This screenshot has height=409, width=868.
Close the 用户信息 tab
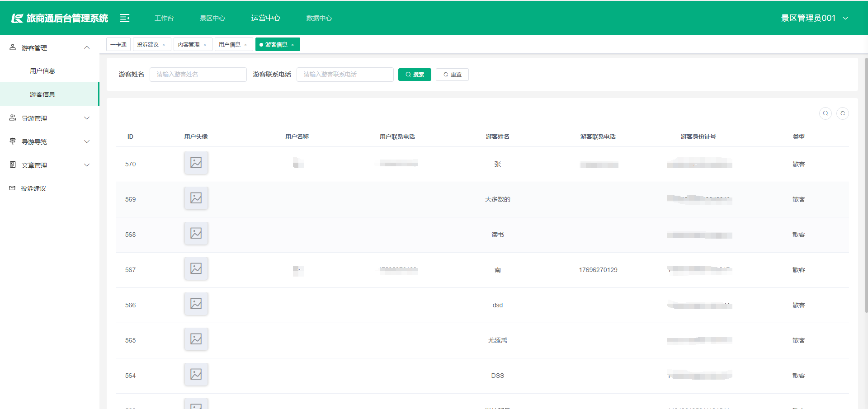pyautogui.click(x=245, y=45)
